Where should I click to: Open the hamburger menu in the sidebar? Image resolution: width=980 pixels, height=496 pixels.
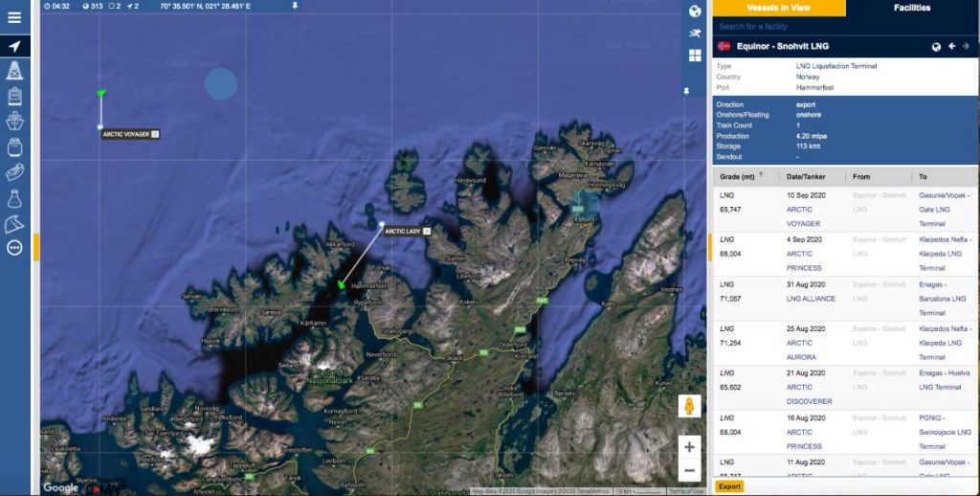14,17
